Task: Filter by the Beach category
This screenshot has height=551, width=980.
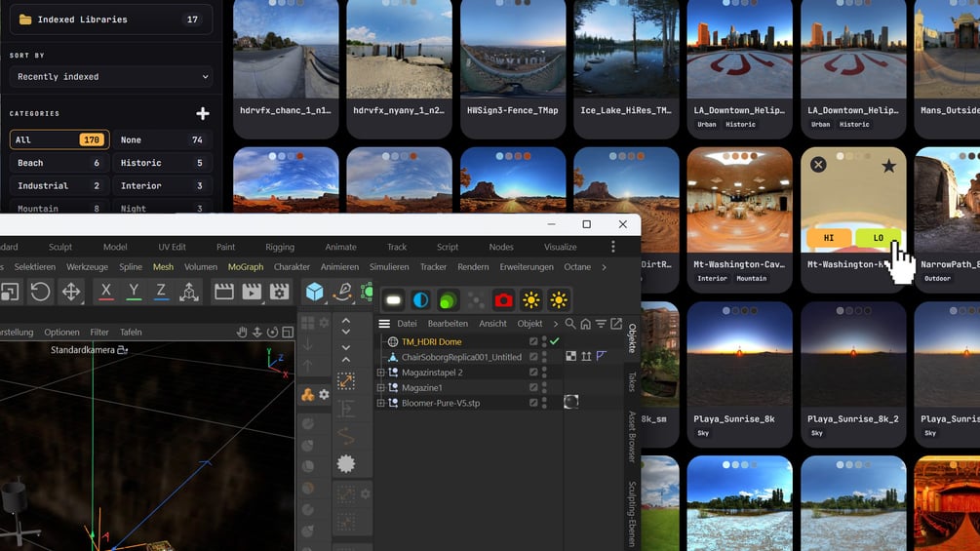Action: 59,163
